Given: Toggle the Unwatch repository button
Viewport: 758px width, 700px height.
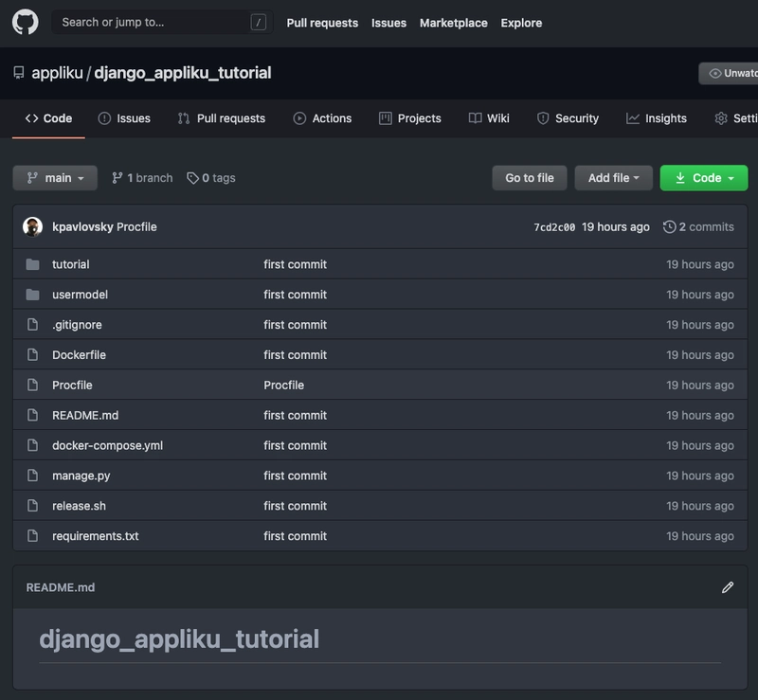Looking at the screenshot, I should 728,73.
